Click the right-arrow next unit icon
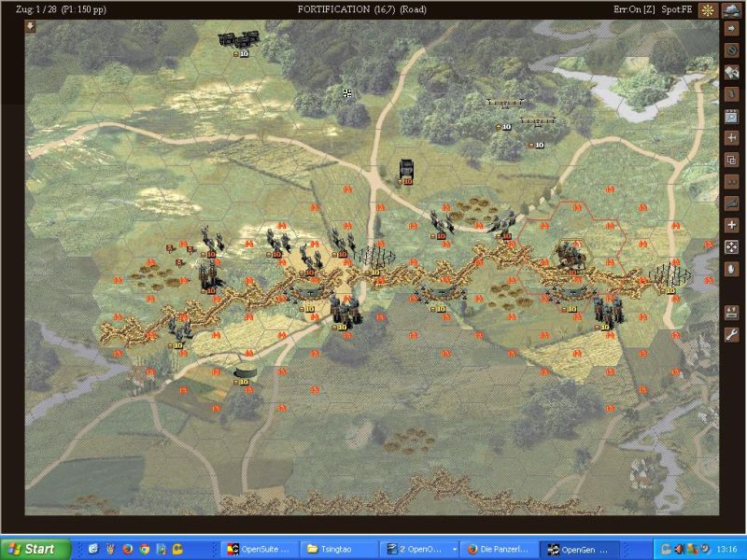This screenshot has height=560, width=747. click(731, 29)
